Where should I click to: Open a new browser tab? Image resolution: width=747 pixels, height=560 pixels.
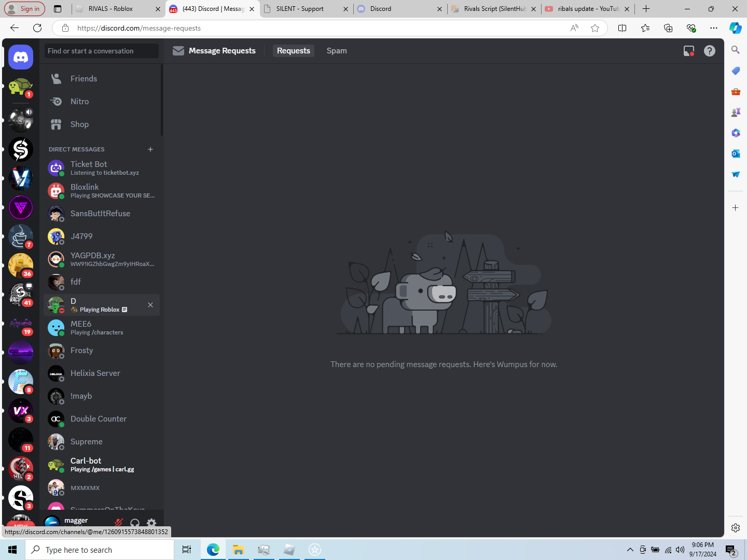[x=646, y=9]
